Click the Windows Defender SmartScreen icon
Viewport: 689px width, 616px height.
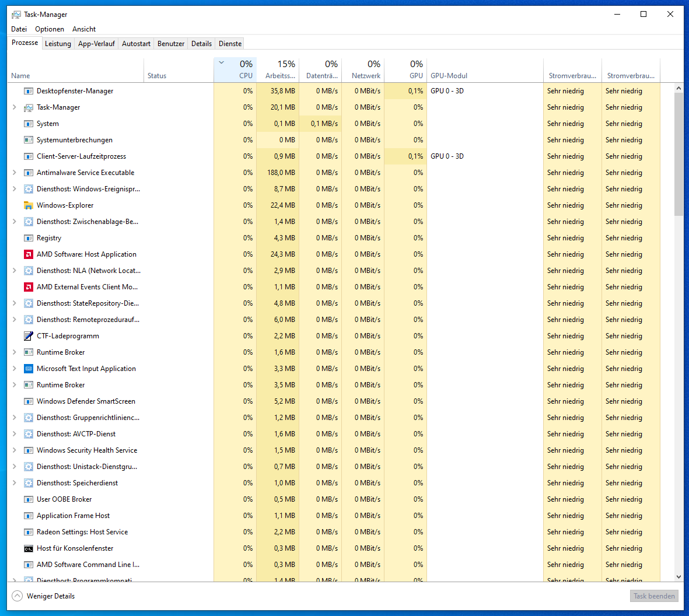click(28, 401)
